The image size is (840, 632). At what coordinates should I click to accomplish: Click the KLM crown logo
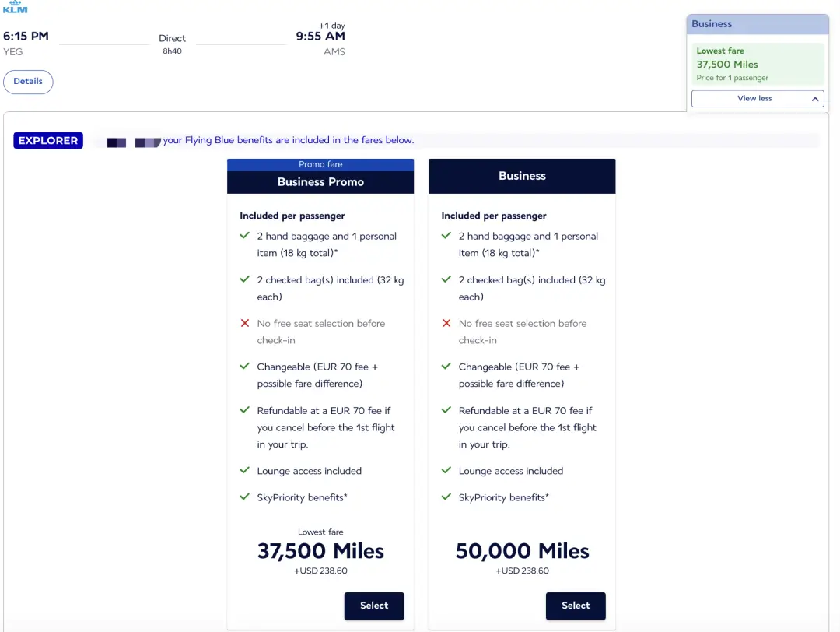point(15,8)
